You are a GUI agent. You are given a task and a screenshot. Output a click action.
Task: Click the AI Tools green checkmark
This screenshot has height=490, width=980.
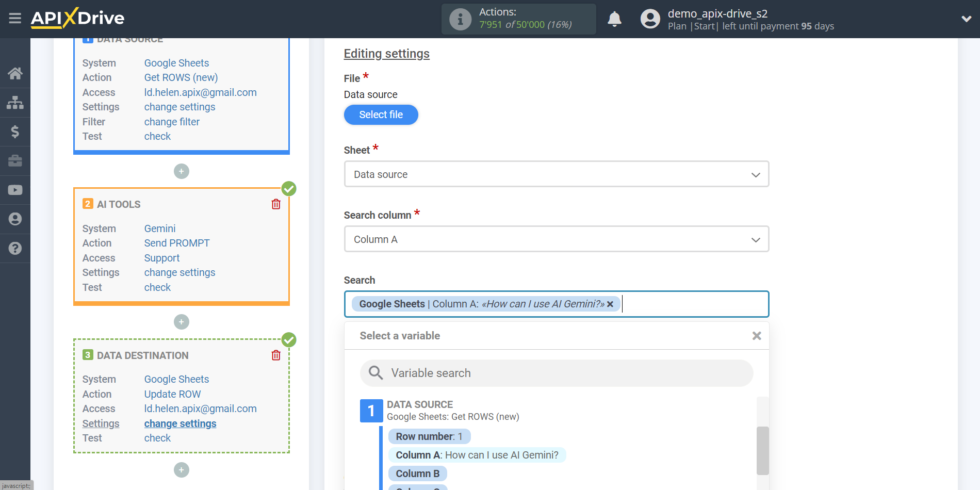[289, 189]
